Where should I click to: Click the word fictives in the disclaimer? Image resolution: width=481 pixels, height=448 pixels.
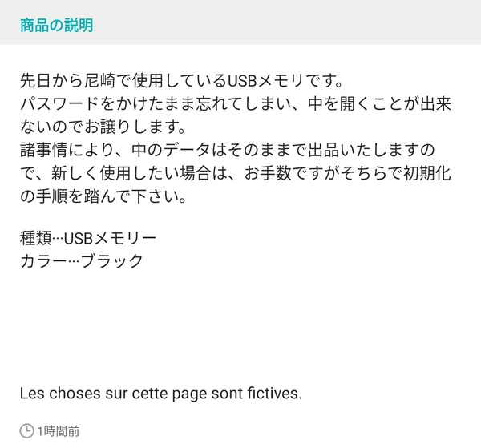pos(274,393)
